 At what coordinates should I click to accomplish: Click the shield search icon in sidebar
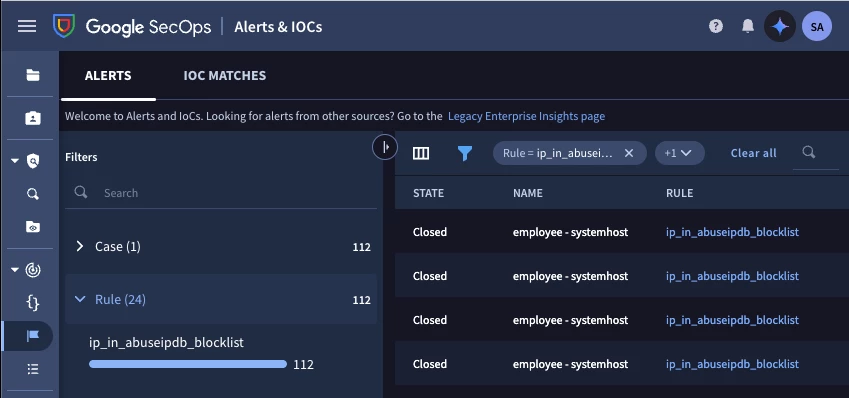[33, 161]
